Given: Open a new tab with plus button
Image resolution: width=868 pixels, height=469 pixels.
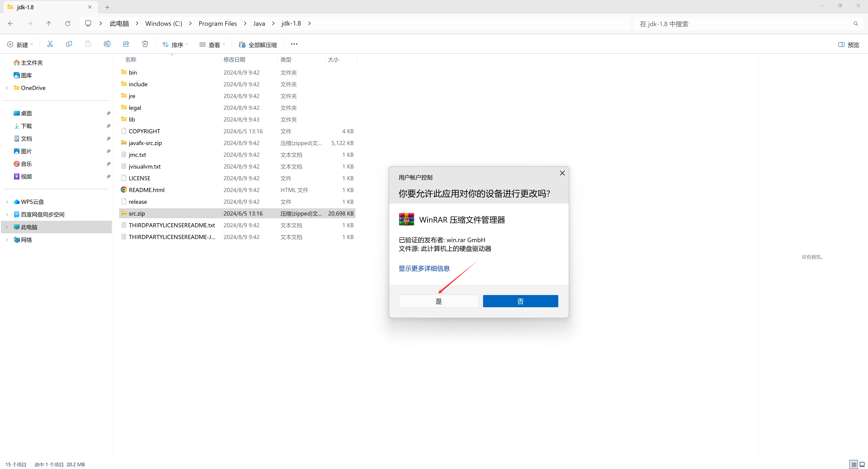Looking at the screenshot, I should pyautogui.click(x=107, y=7).
